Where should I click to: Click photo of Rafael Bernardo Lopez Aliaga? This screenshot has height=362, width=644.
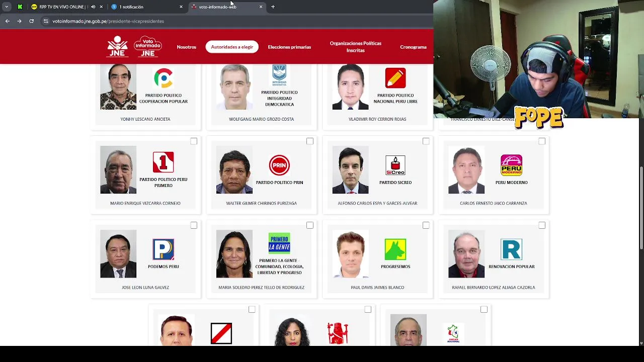[x=466, y=254]
